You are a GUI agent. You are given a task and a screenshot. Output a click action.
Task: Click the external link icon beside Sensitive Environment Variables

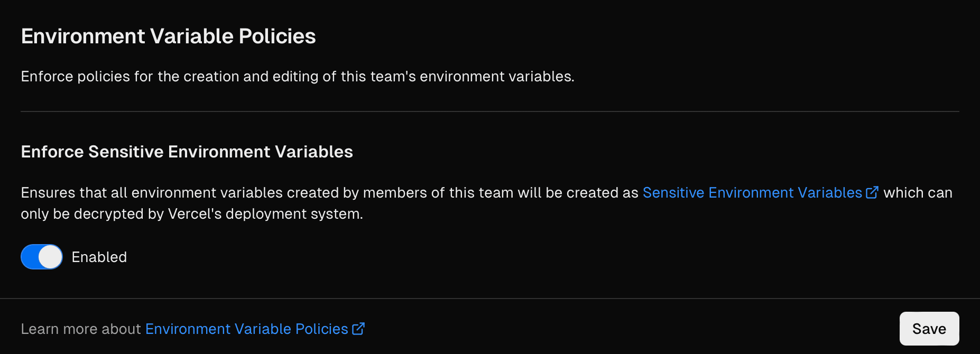coord(873,192)
